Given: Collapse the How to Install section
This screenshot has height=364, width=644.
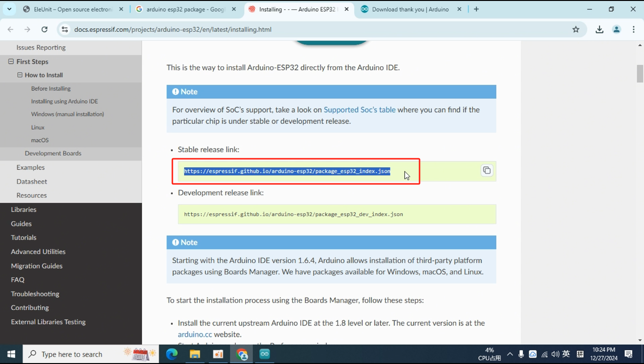Looking at the screenshot, I should pos(20,75).
